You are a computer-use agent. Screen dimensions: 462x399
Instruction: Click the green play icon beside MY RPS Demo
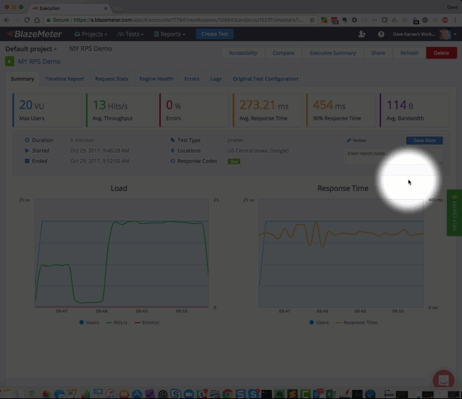click(x=10, y=61)
